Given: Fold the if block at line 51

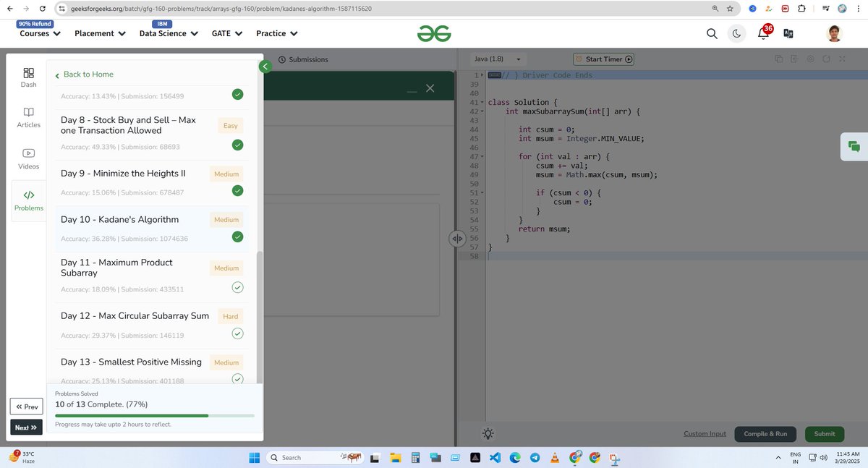Looking at the screenshot, I should point(482,193).
